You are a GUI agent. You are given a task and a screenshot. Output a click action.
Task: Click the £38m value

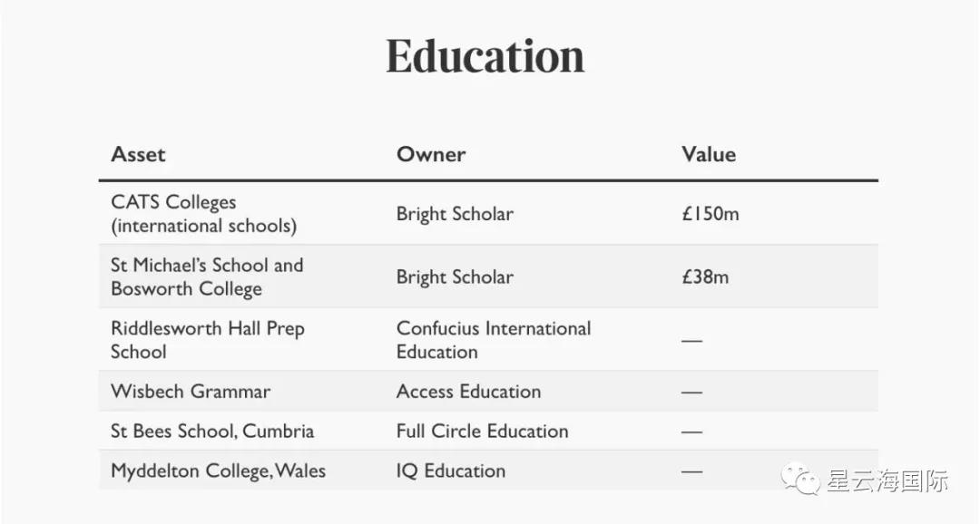[705, 277]
